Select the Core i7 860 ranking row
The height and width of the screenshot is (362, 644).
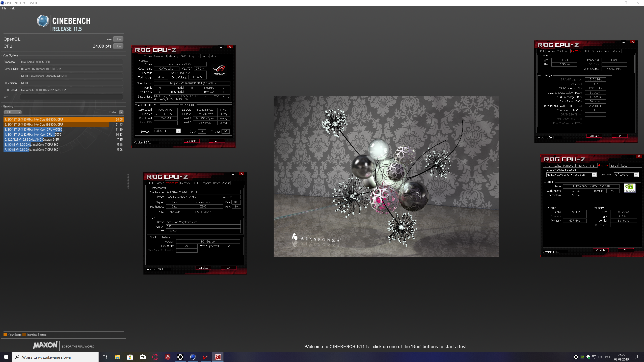coord(64,150)
